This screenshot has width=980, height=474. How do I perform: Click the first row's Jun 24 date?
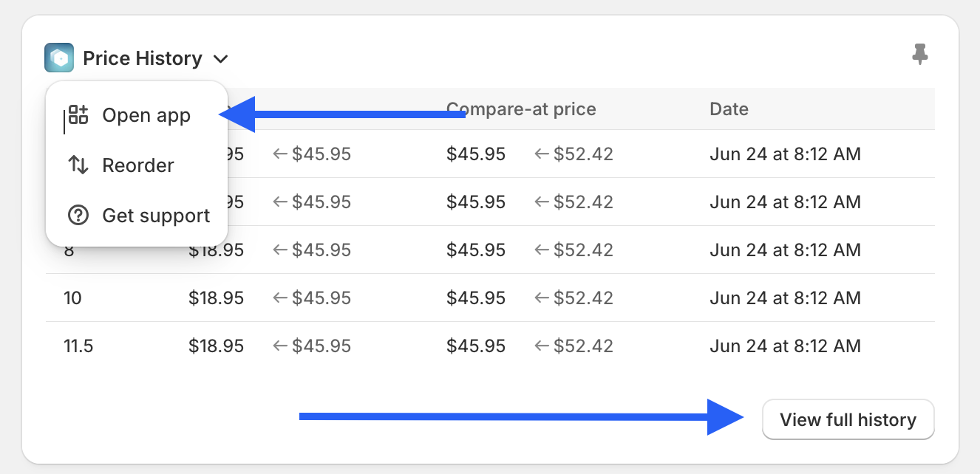[785, 154]
